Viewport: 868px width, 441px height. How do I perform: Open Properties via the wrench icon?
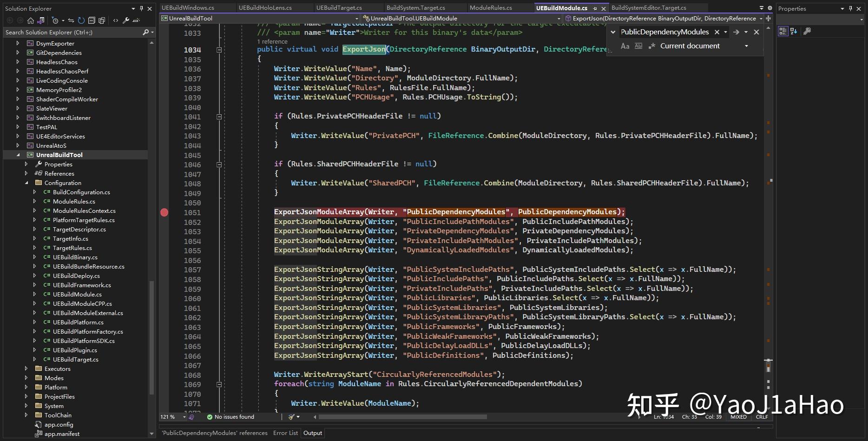point(126,20)
